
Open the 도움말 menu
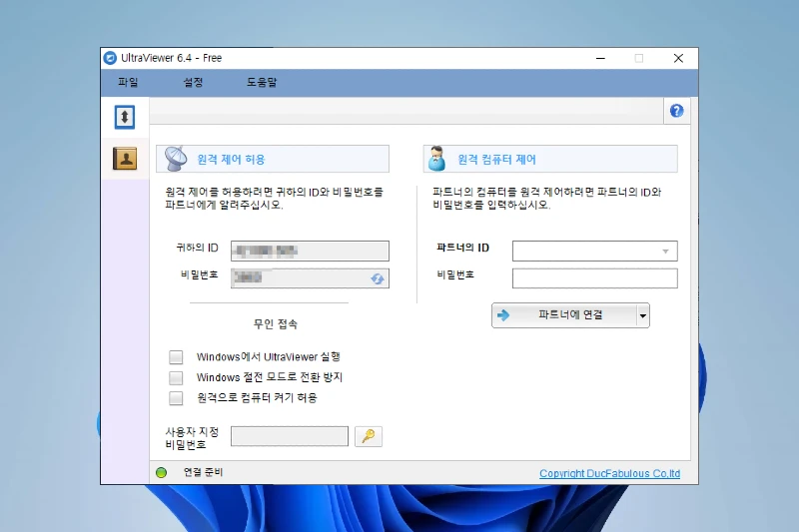pyautogui.click(x=262, y=82)
